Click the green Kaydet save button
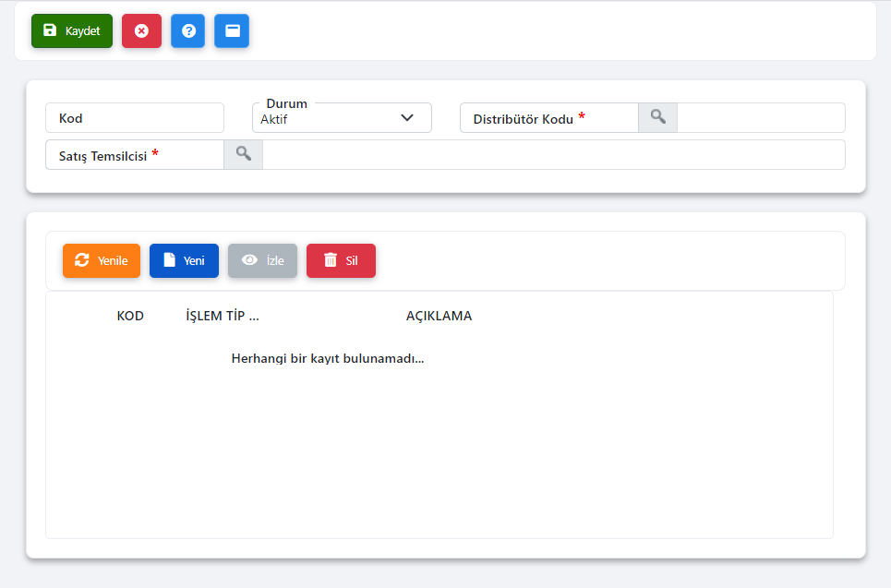Image resolution: width=891 pixels, height=588 pixels. click(72, 30)
